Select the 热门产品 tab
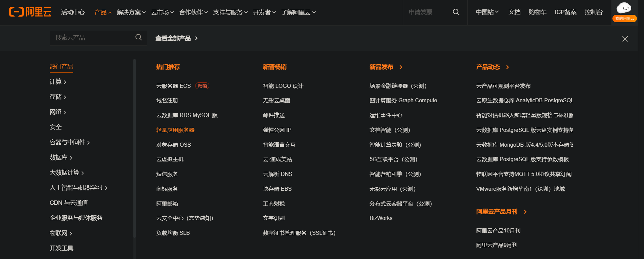Viewport: 644px width, 259px height. point(61,67)
